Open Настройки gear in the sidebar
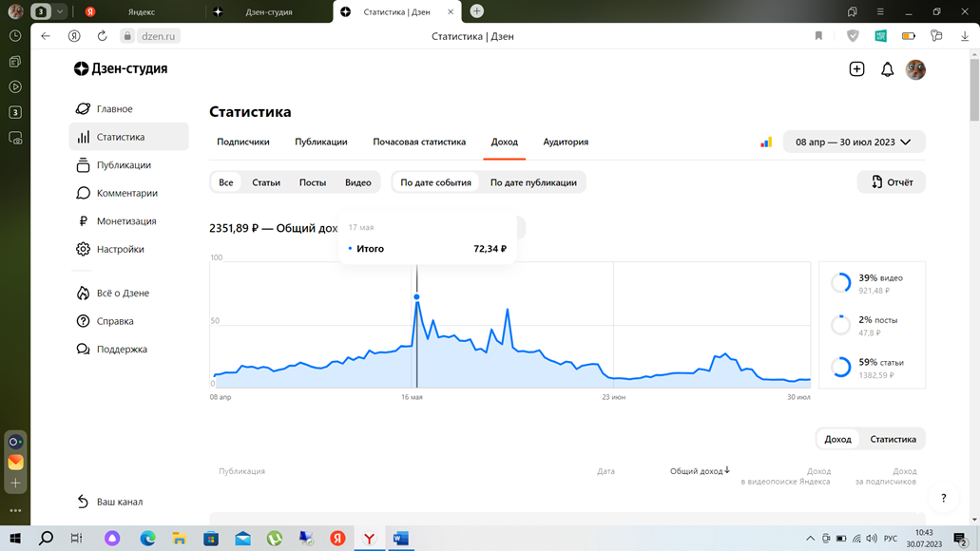 click(x=83, y=249)
